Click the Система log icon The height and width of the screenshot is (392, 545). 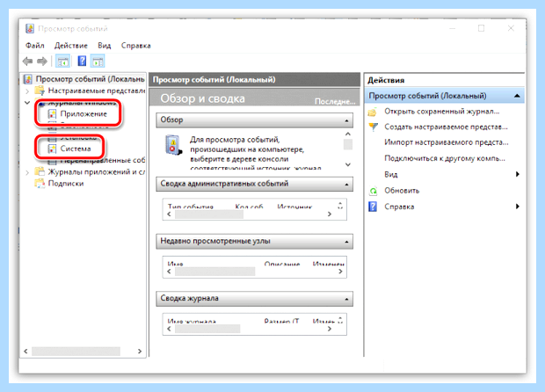52,149
